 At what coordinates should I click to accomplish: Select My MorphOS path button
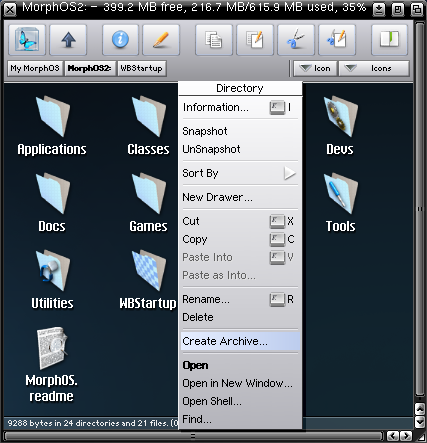tap(35, 68)
